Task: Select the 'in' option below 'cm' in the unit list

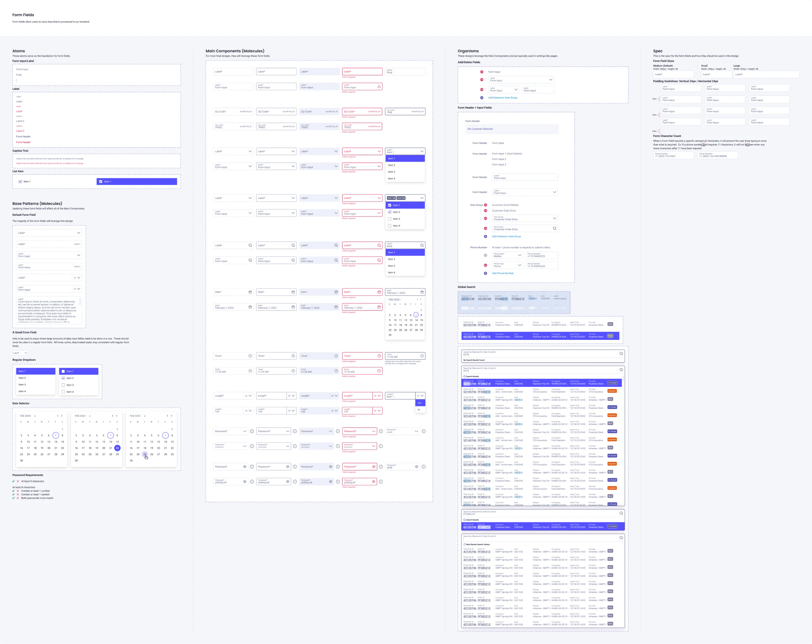Action: (420, 409)
